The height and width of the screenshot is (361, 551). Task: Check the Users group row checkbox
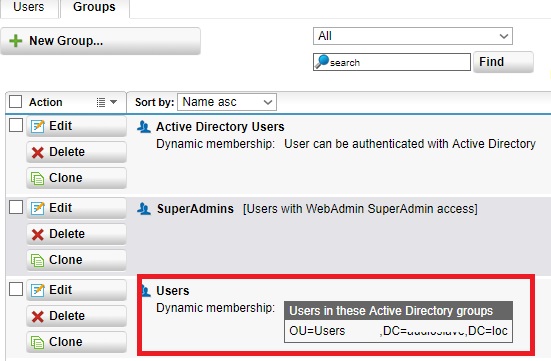click(16, 289)
